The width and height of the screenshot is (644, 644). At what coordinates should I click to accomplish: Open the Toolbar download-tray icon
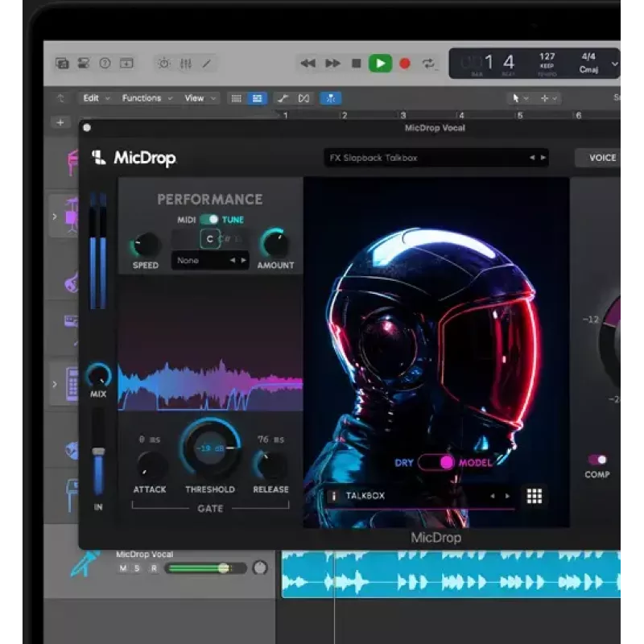coord(126,64)
